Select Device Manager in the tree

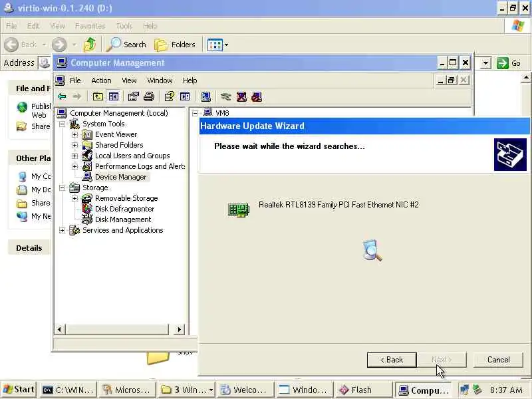click(x=120, y=177)
